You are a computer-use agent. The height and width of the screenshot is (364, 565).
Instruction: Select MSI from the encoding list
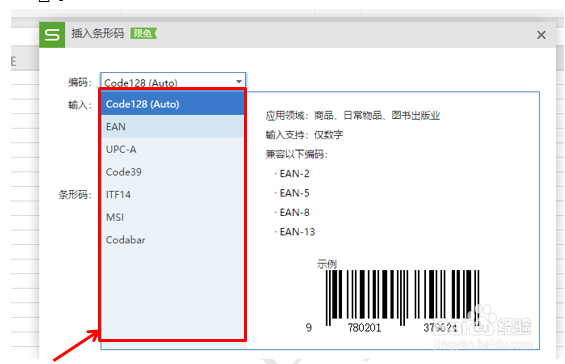[x=173, y=217]
